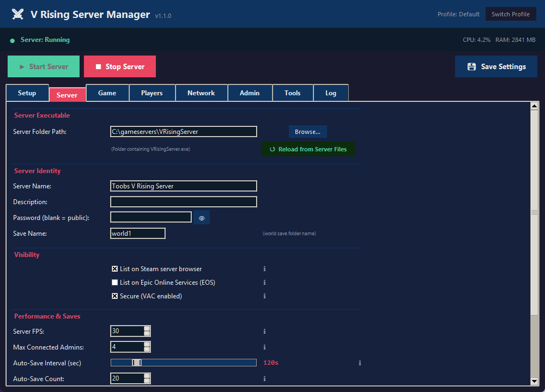Edit the Save Name field world1
545x392 pixels.
coord(138,234)
